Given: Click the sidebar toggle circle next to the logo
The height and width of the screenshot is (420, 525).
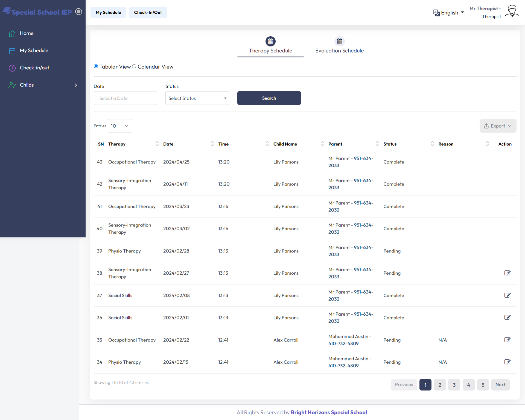Looking at the screenshot, I should (78, 12).
